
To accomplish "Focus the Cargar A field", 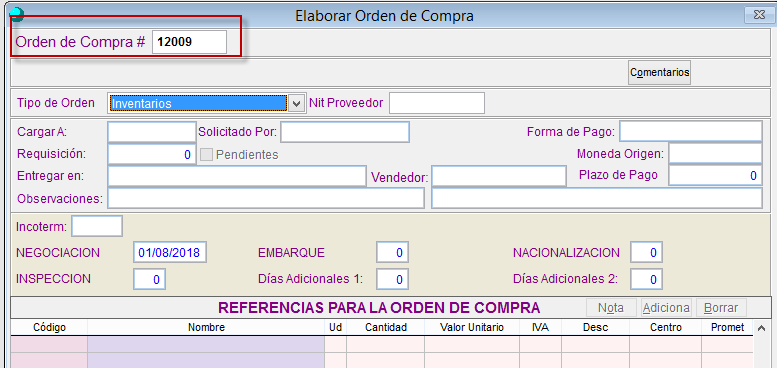I will pyautogui.click(x=152, y=132).
